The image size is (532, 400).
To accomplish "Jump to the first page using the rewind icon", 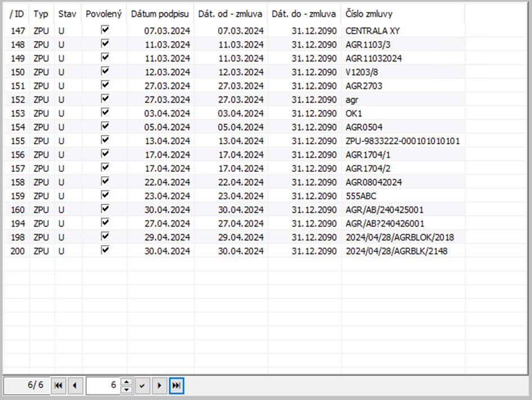I will point(58,385).
